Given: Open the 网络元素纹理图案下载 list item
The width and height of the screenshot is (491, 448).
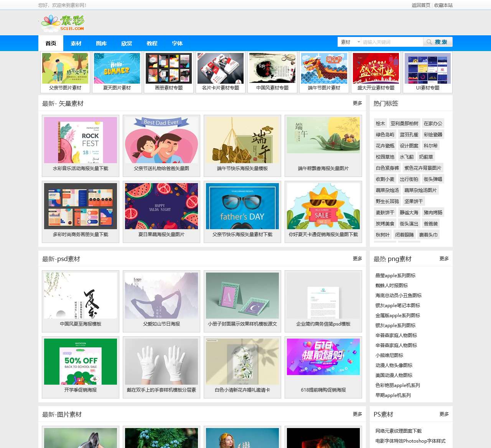Looking at the screenshot, I should click(x=399, y=431).
